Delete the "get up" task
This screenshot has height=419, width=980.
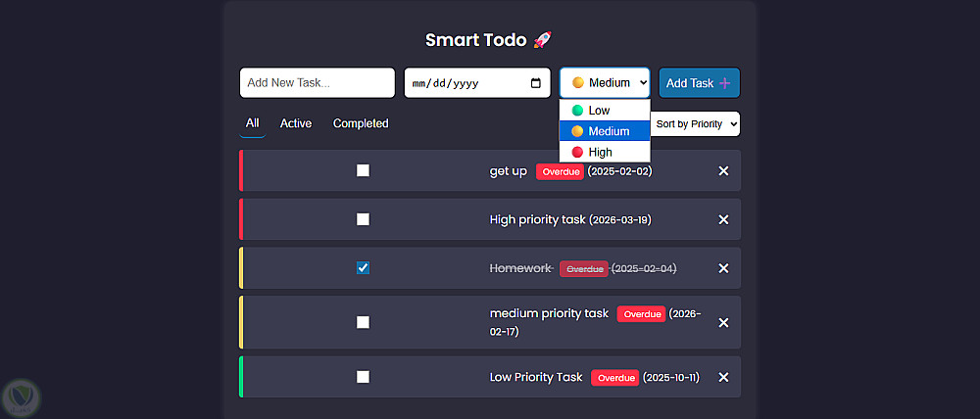723,171
